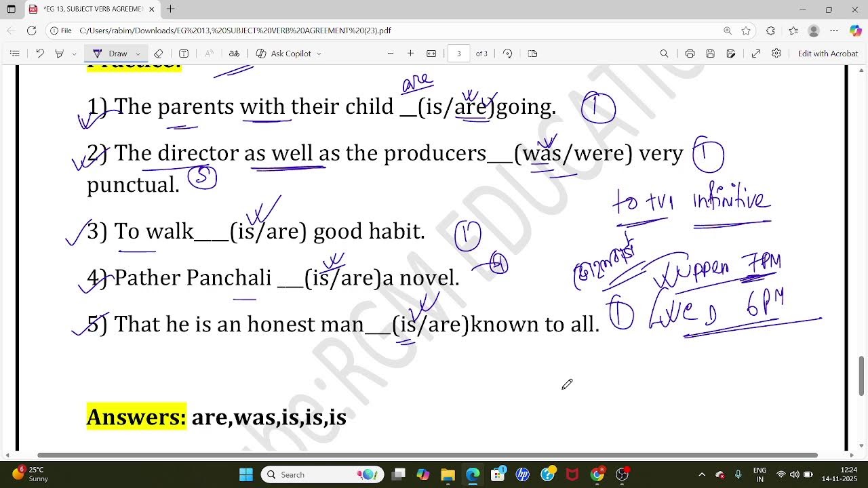Open PDF viewer settings gear

pos(776,54)
